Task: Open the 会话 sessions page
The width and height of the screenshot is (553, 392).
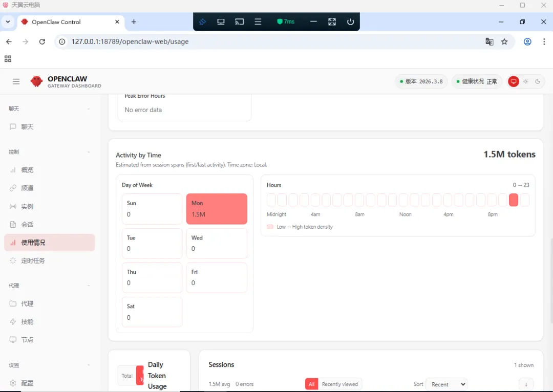Action: 49,225
